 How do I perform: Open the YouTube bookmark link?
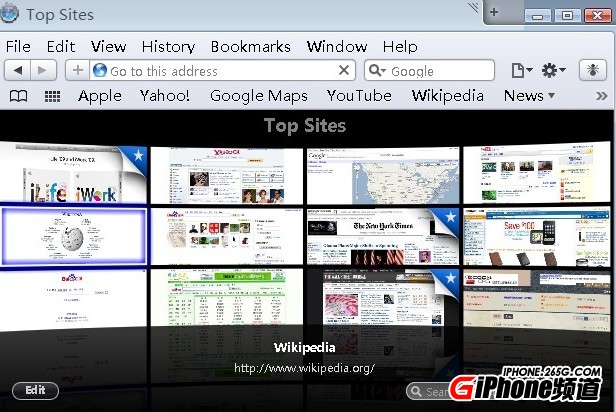(x=359, y=95)
